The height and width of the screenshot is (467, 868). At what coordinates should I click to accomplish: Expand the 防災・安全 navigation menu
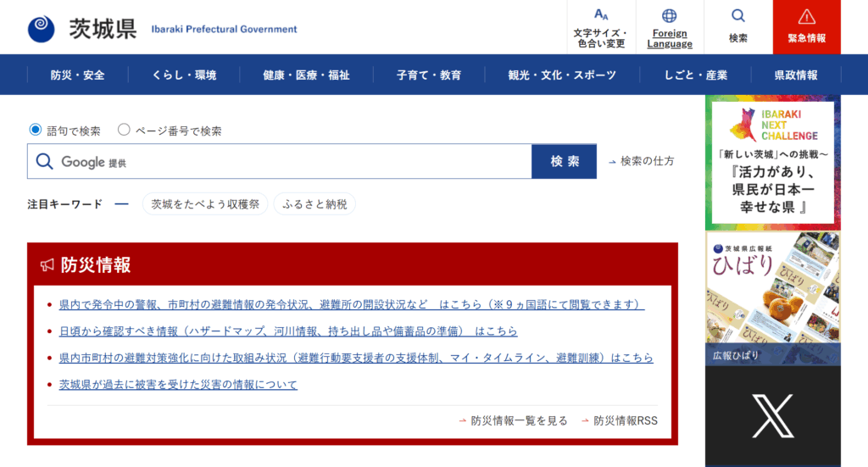[77, 75]
